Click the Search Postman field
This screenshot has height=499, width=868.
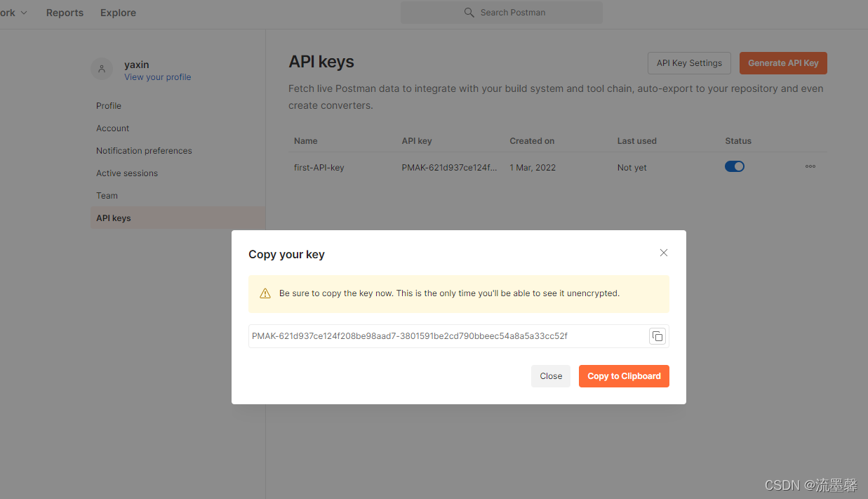coord(501,13)
